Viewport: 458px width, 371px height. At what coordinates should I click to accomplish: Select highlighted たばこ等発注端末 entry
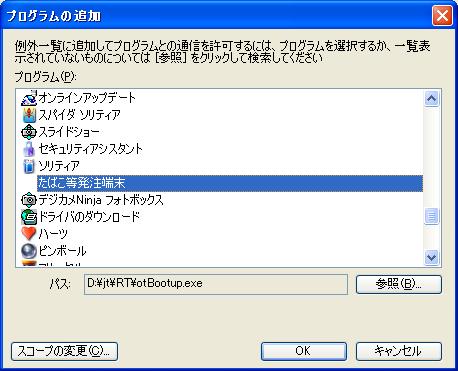(230, 183)
